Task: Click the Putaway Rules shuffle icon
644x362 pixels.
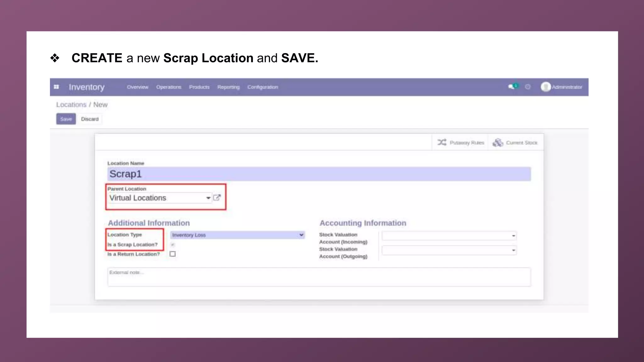Action: coord(442,142)
